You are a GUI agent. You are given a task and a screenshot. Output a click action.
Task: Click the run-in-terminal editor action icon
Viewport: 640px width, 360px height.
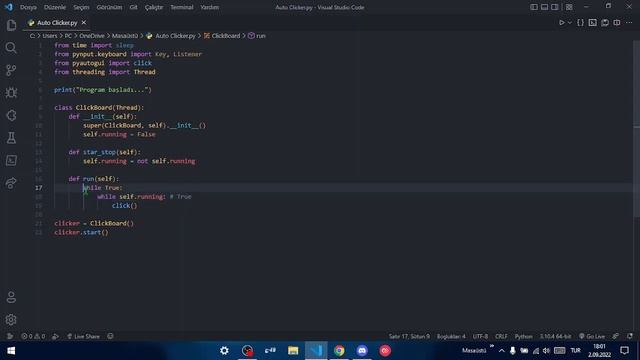point(593,23)
